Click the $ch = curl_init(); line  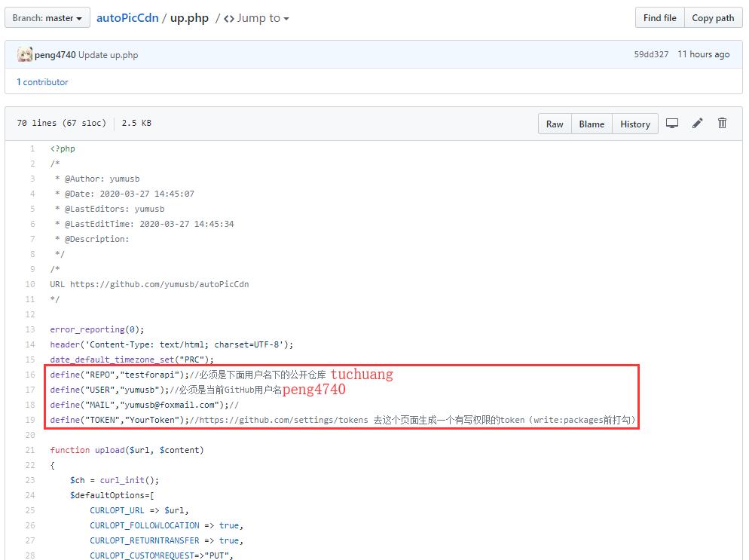[115, 480]
